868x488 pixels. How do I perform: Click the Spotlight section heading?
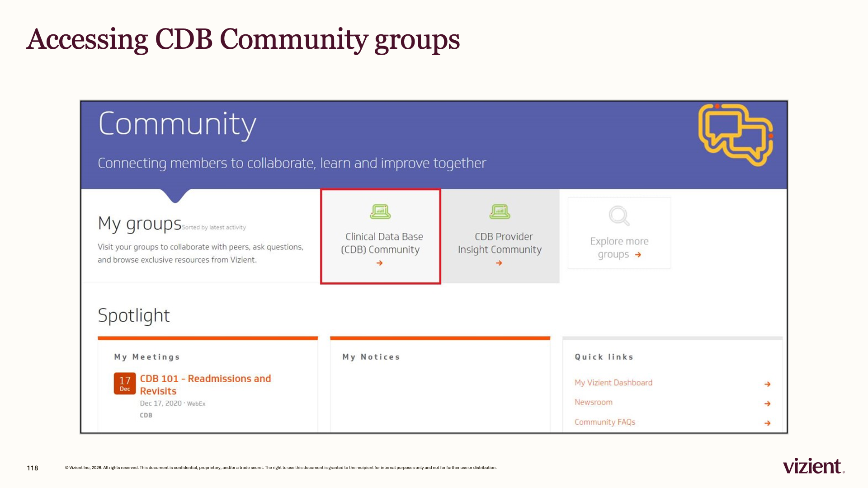pyautogui.click(x=134, y=315)
